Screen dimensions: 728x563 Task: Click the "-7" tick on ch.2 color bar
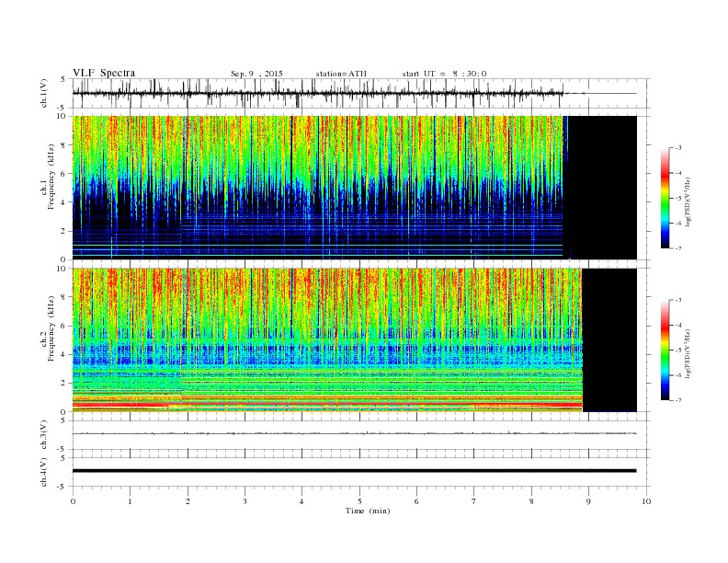pos(678,400)
